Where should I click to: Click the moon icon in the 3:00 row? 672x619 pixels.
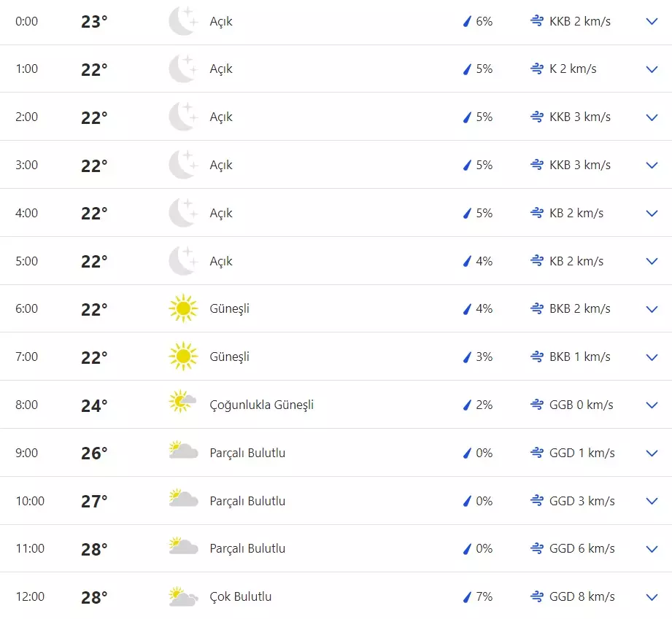182,165
